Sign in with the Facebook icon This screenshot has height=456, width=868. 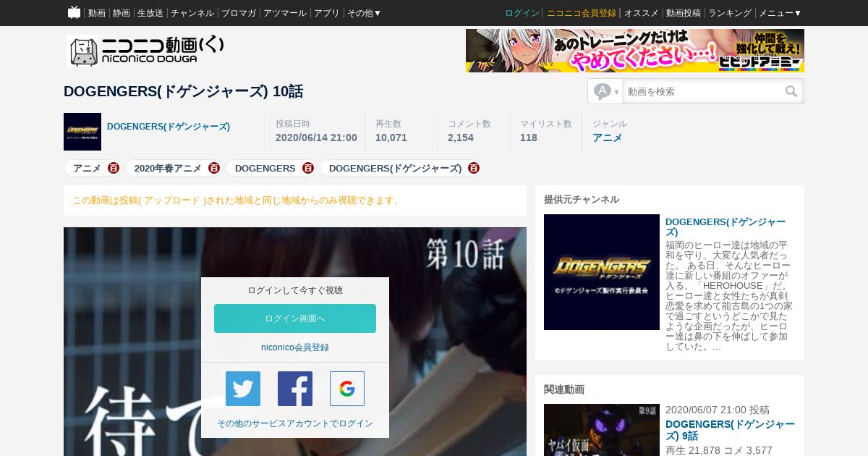pyautogui.click(x=295, y=389)
